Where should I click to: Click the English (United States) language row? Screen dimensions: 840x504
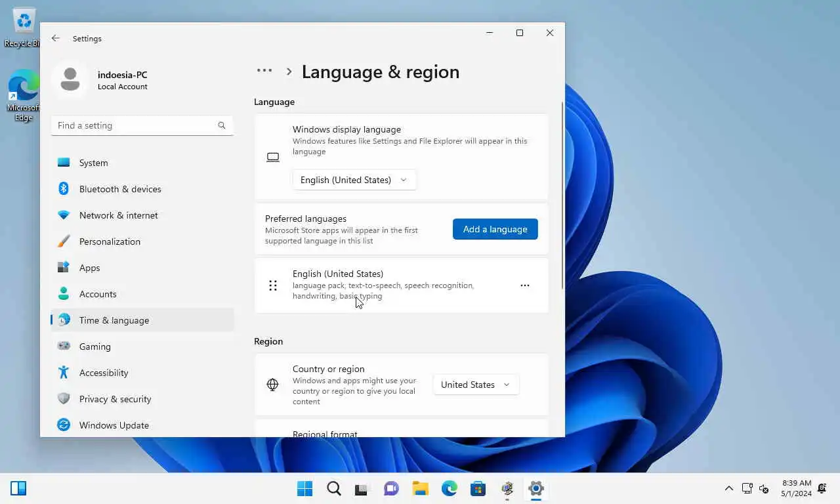[401, 285]
